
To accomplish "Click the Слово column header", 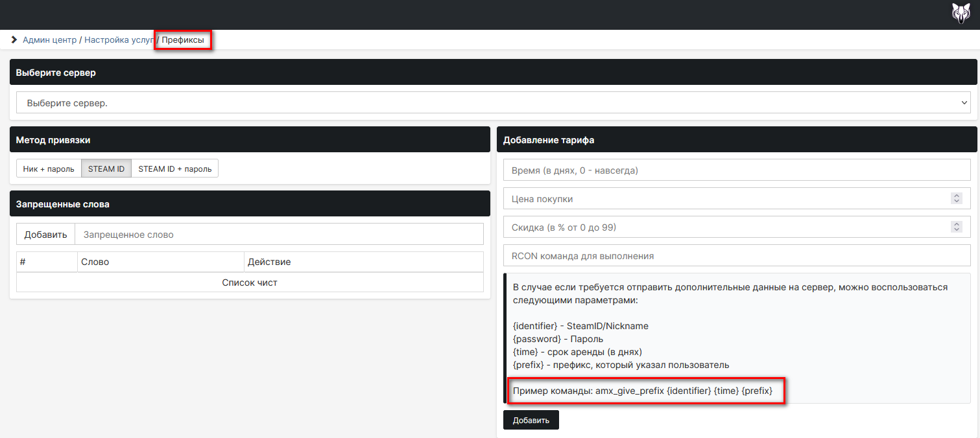I will tap(161, 262).
